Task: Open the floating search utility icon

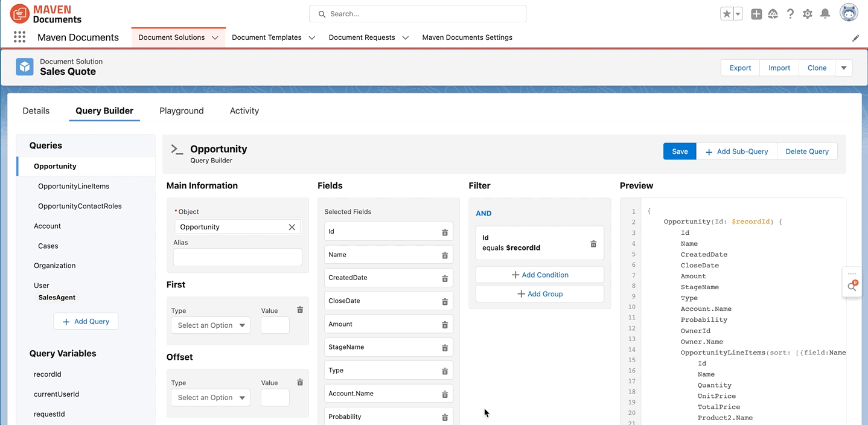Action: [x=852, y=287]
